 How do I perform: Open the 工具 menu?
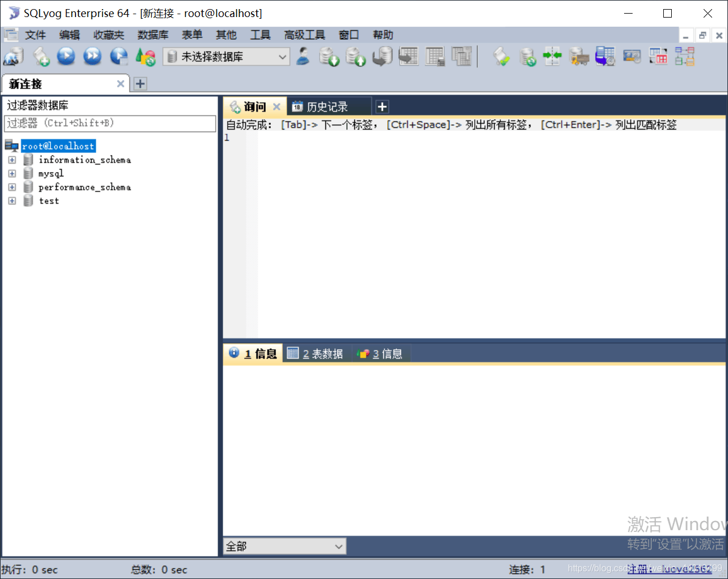tap(261, 35)
